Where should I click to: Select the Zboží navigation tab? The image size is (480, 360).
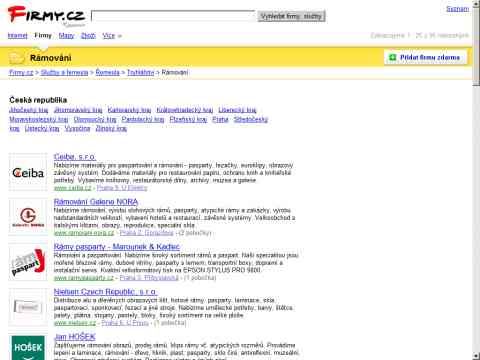tap(88, 36)
